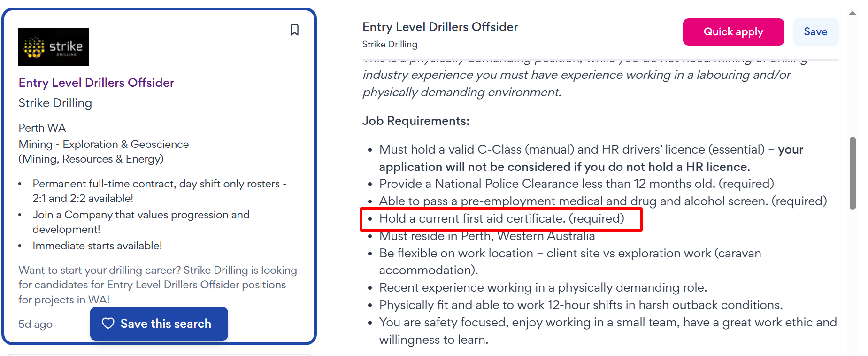The height and width of the screenshot is (356, 868).
Task: Select the Perth WA location text
Action: click(x=42, y=128)
